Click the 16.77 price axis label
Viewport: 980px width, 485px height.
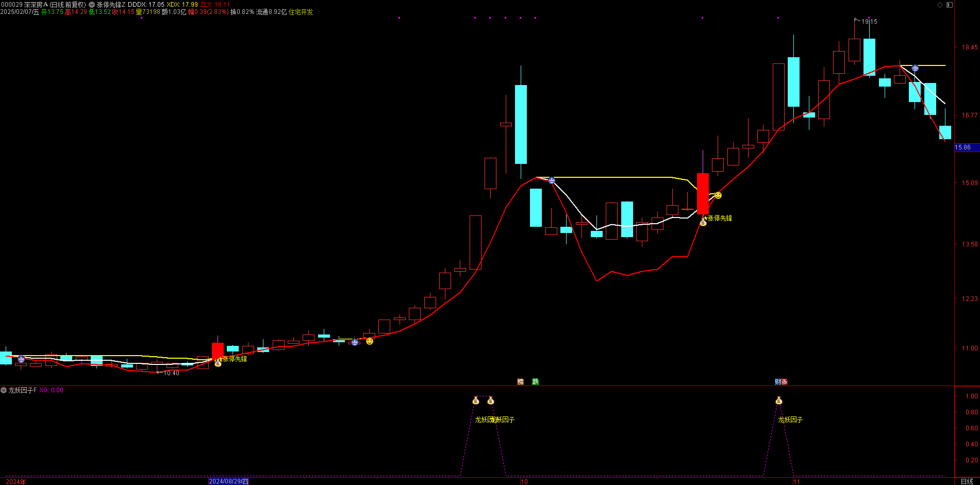970,115
